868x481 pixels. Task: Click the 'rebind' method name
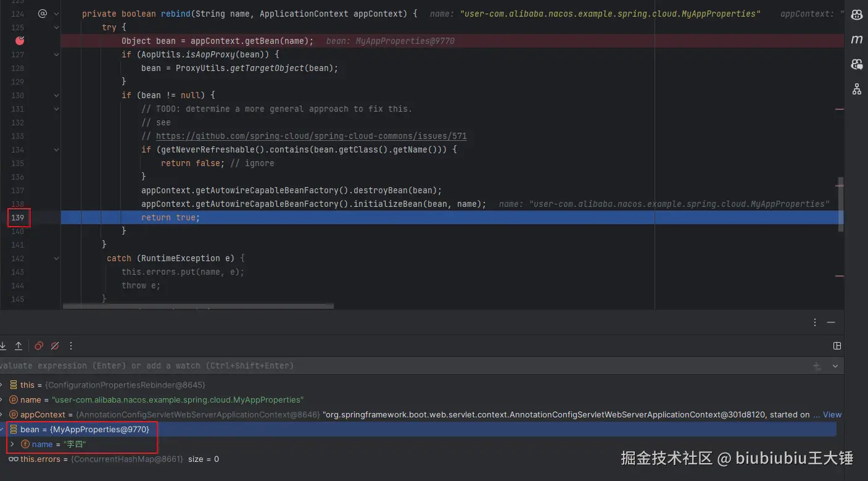(175, 14)
